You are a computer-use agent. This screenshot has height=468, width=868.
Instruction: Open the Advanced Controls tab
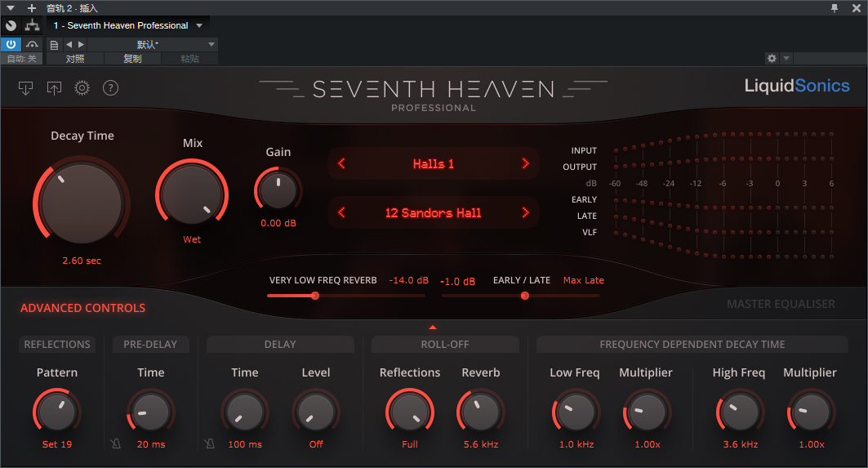tap(83, 308)
